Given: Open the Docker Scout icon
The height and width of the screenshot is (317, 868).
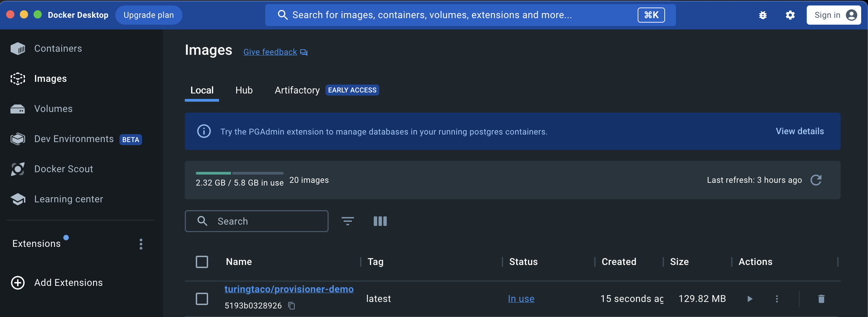Looking at the screenshot, I should (18, 169).
